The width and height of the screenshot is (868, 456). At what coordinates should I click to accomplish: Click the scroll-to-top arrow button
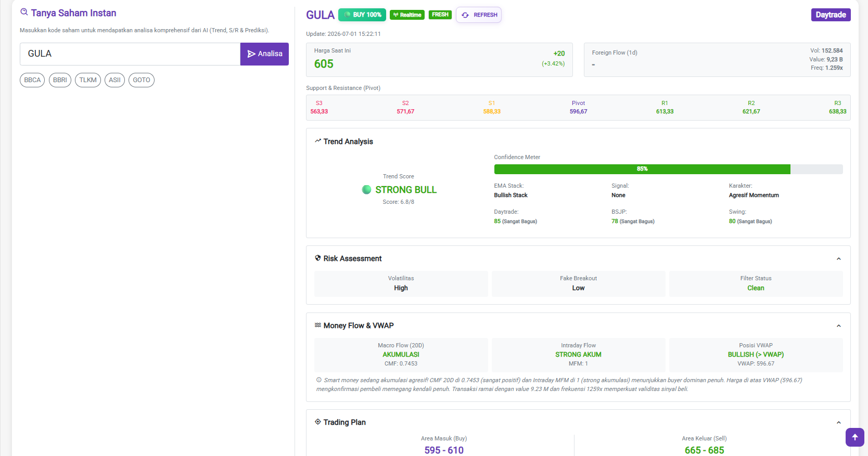854,437
